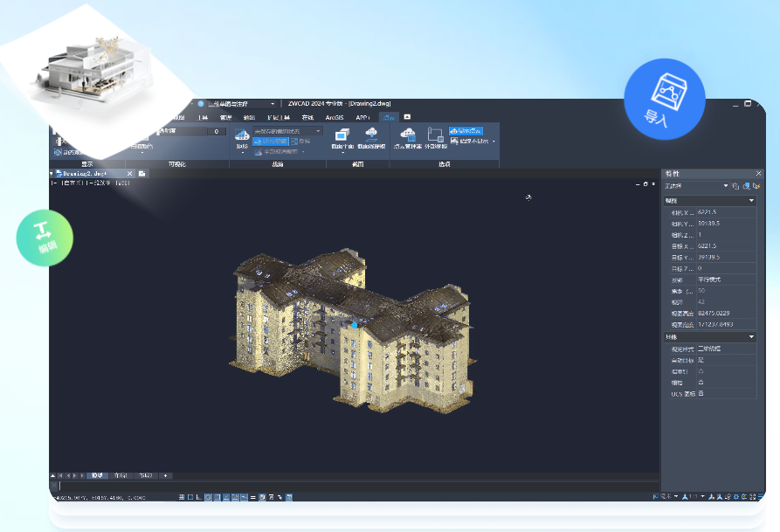
Task: Collapse the first Properties section (camera rows)
Action: click(751, 201)
